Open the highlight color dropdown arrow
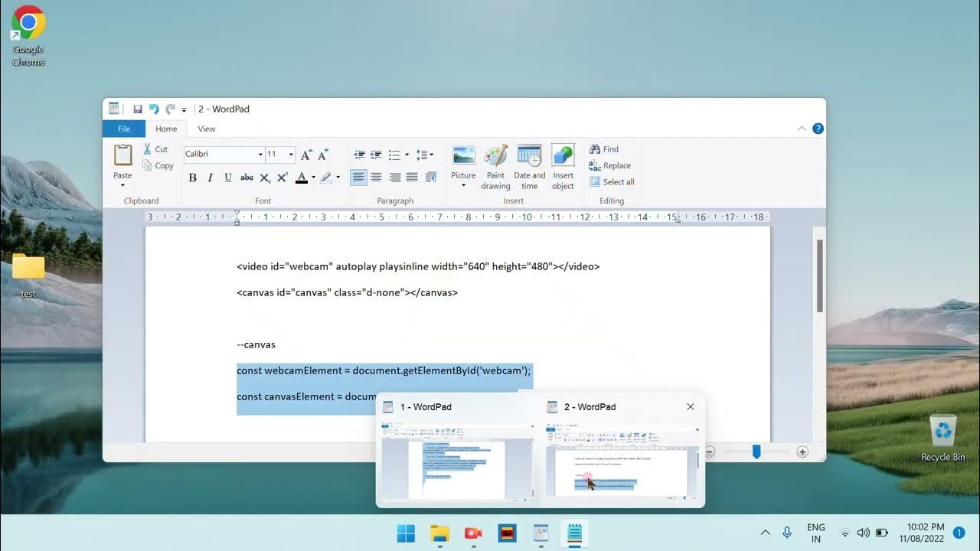 338,178
